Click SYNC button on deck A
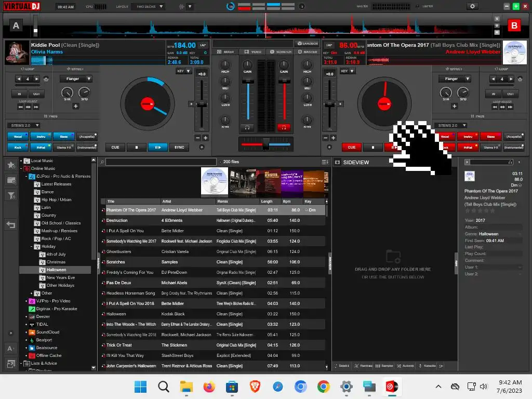The width and height of the screenshot is (532, 399). point(179,147)
